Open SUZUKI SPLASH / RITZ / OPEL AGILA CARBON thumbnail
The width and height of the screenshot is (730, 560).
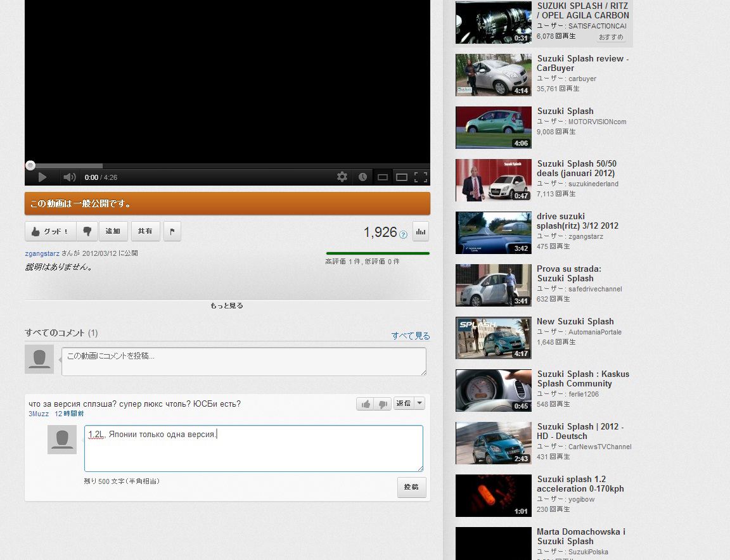[x=494, y=22]
